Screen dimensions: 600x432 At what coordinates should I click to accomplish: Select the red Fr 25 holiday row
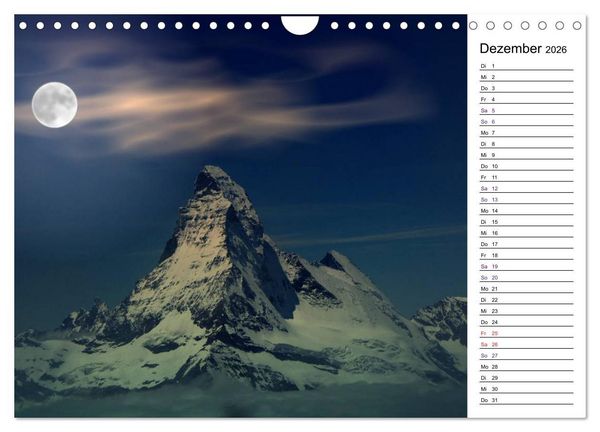pyautogui.click(x=527, y=333)
